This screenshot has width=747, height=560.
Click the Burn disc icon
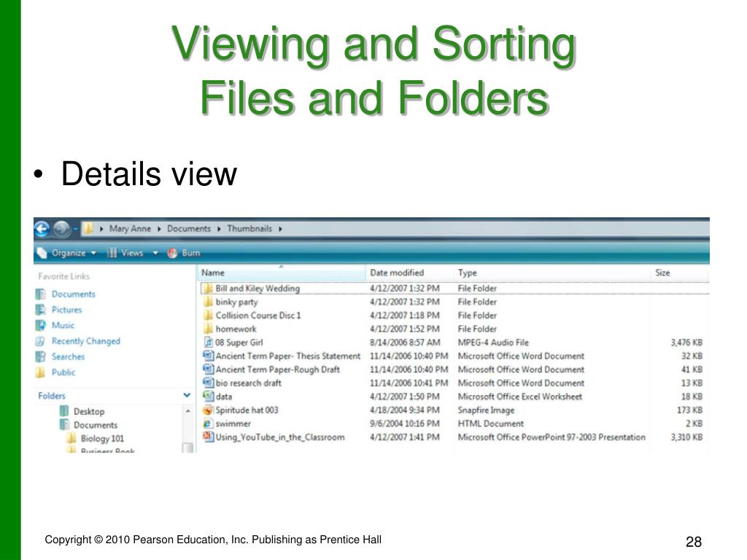click(172, 253)
